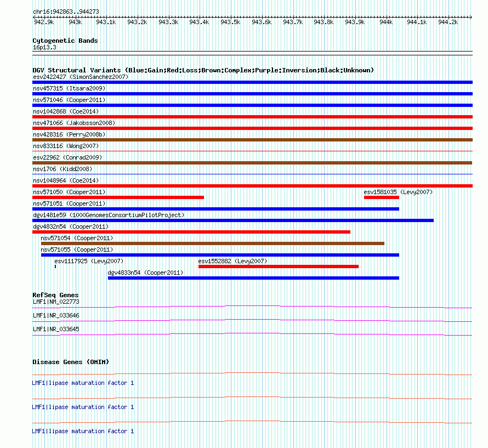Click the 944.2k mark on the ruler
488x448 pixels.
[448, 22]
